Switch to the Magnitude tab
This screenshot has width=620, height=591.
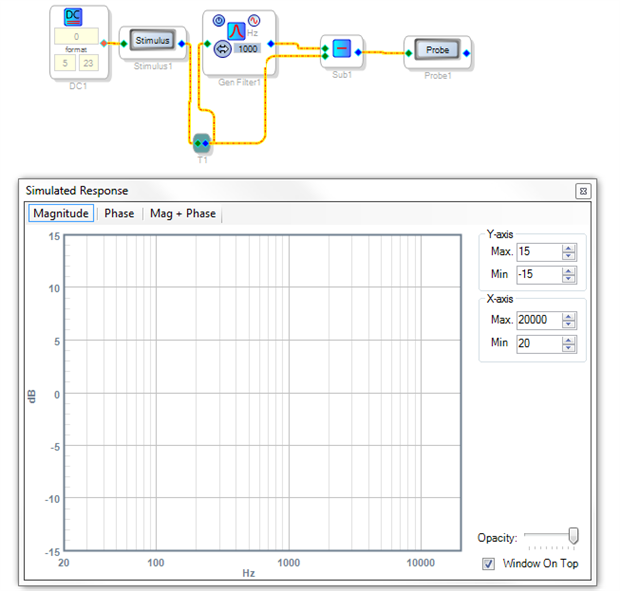[61, 213]
